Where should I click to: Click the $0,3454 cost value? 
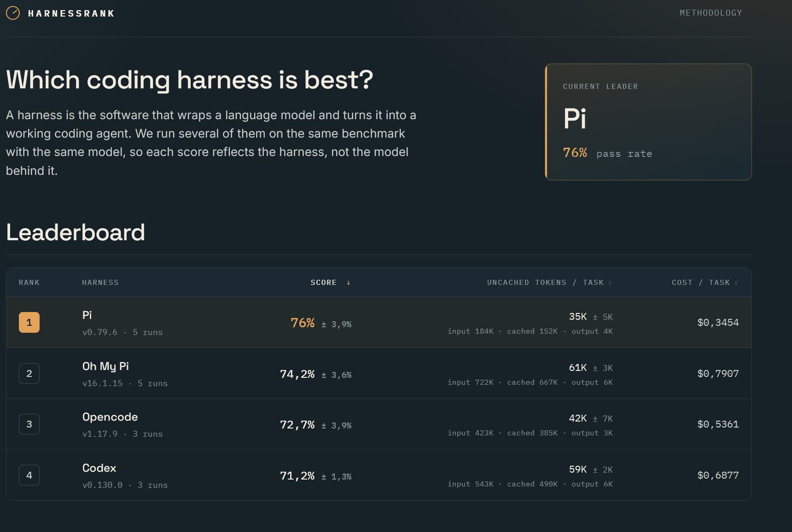(718, 323)
